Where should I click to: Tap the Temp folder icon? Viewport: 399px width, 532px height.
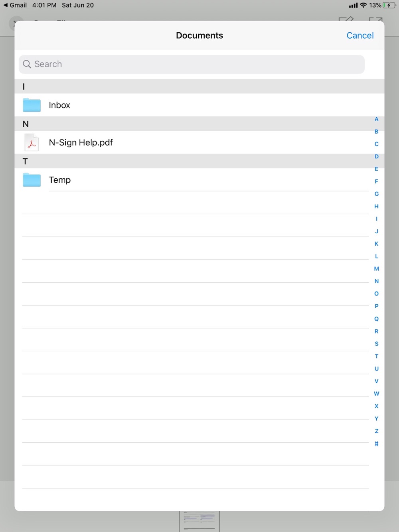pyautogui.click(x=32, y=180)
